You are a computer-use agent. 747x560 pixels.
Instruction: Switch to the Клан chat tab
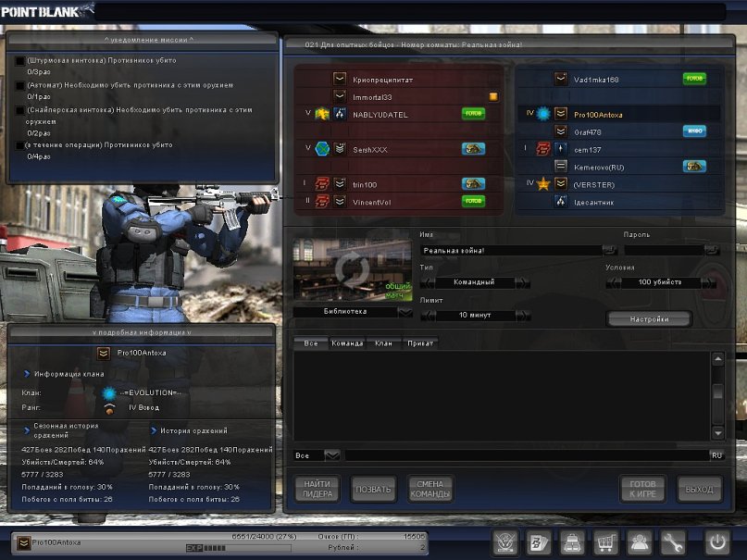point(383,343)
